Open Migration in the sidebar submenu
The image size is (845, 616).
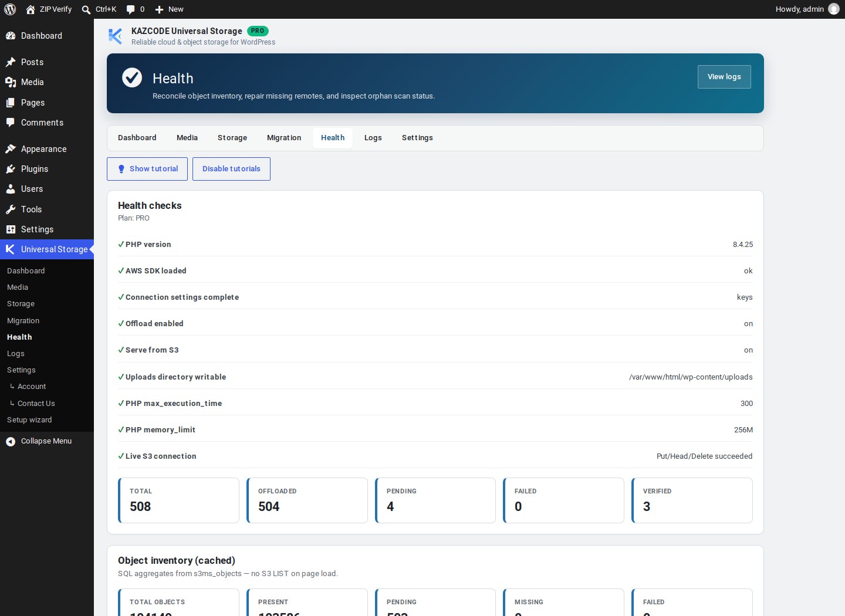pos(23,321)
